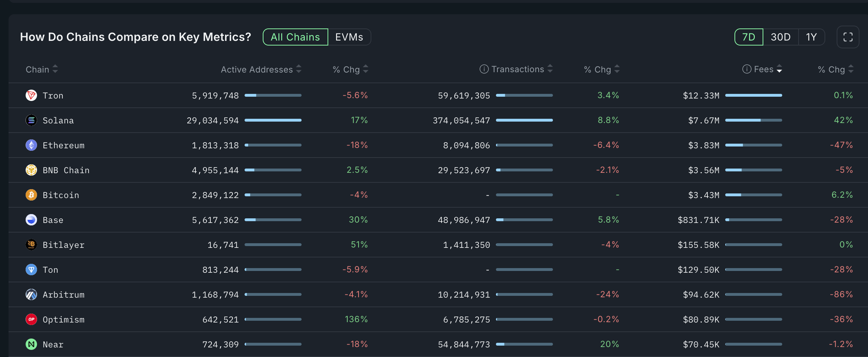The height and width of the screenshot is (357, 868).
Task: Sort table by Chain column arrows
Action: click(55, 69)
